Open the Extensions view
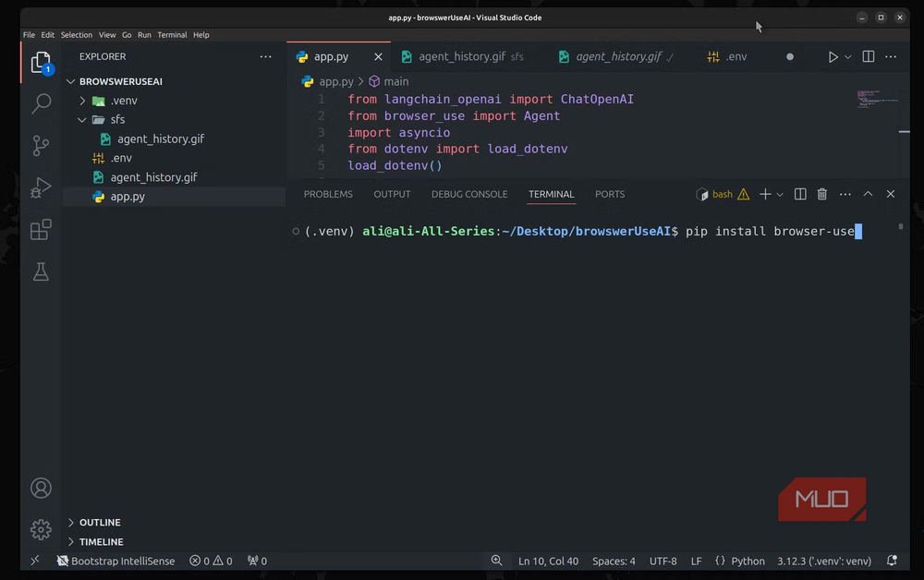Screen dimensions: 924x580 click(41, 230)
